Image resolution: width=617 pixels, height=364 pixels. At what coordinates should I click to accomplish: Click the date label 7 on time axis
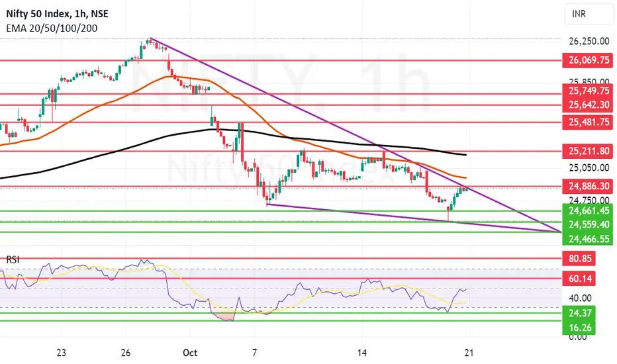pyautogui.click(x=255, y=353)
